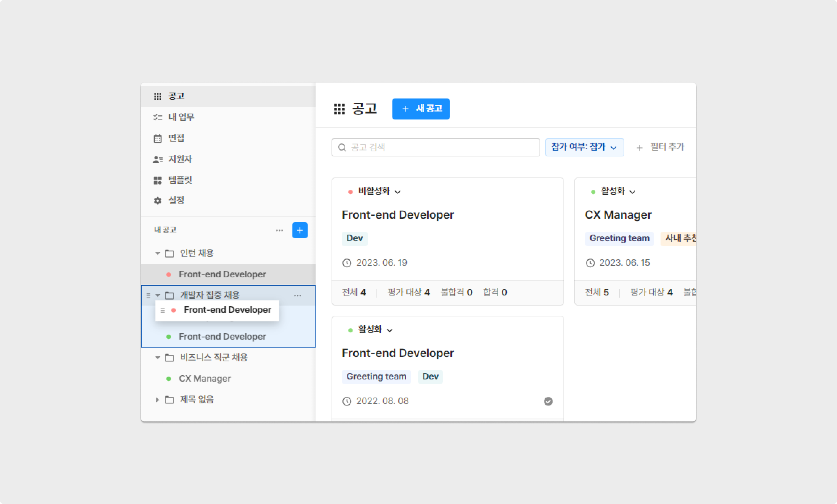Screen dimensions: 837x504
Task: Collapse the 비즈니스 직군 채용 folder
Action: (x=158, y=358)
